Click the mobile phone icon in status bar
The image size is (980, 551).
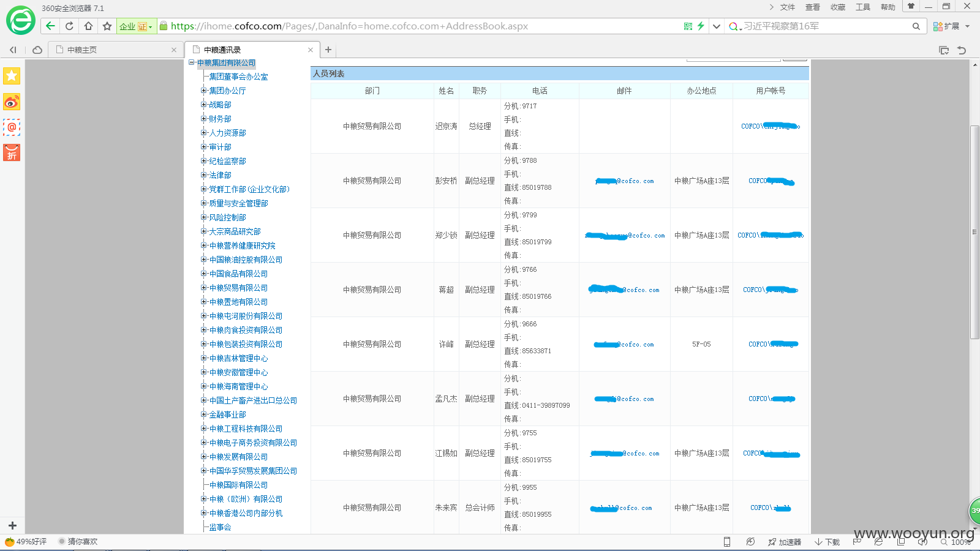[x=727, y=542]
